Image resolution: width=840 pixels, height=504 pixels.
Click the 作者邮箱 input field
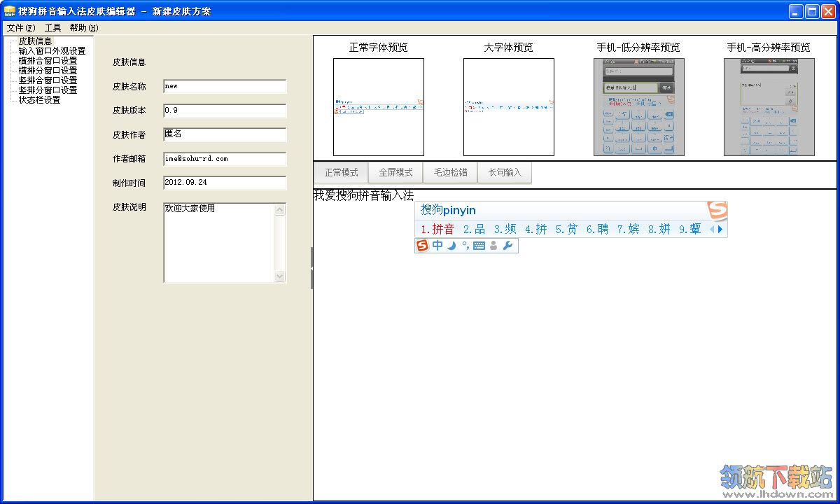point(225,159)
